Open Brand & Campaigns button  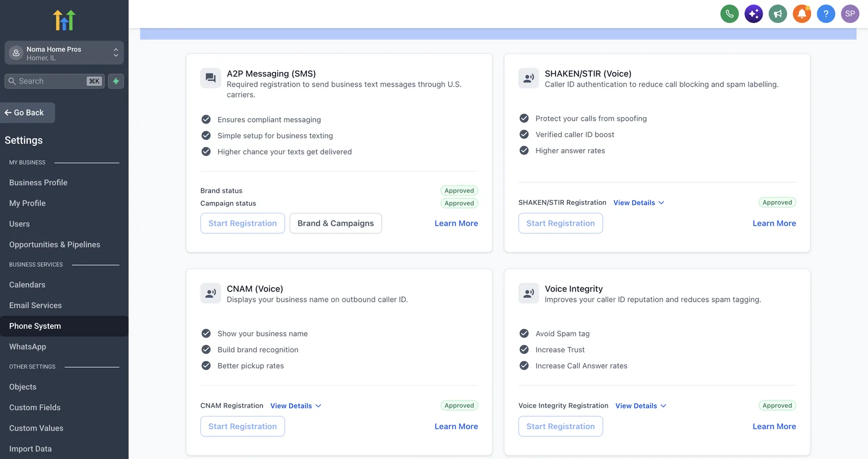coord(336,223)
